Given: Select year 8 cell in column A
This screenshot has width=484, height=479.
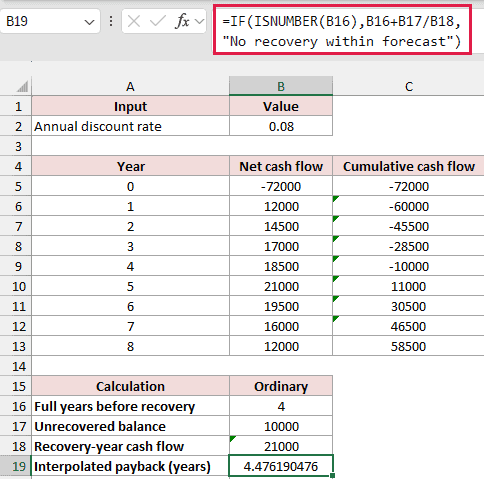Looking at the screenshot, I should point(130,346).
